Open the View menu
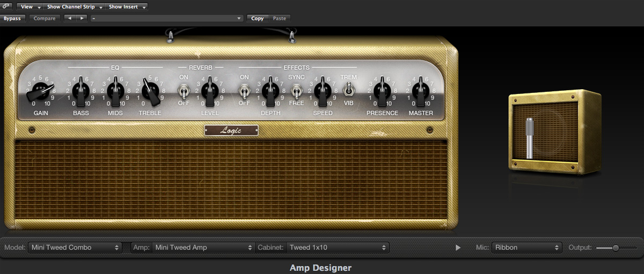The height and width of the screenshot is (274, 644). pyautogui.click(x=30, y=7)
